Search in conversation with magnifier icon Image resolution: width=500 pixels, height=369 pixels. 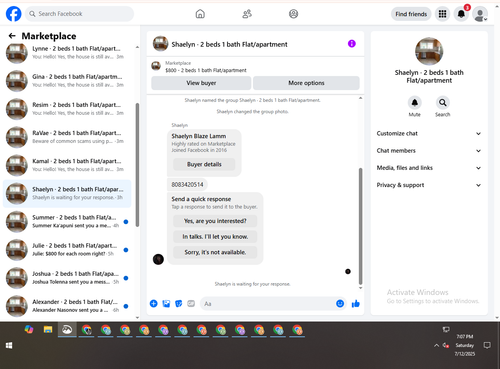pyautogui.click(x=443, y=103)
